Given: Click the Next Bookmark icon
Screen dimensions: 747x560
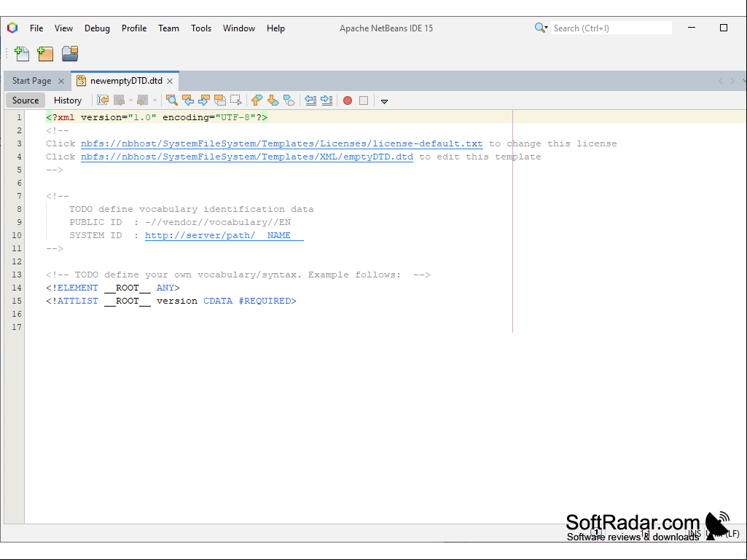Looking at the screenshot, I should (273, 100).
